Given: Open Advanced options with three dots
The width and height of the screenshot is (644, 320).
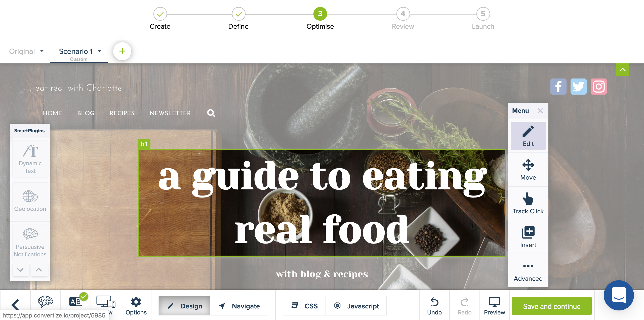Looking at the screenshot, I should tap(528, 271).
